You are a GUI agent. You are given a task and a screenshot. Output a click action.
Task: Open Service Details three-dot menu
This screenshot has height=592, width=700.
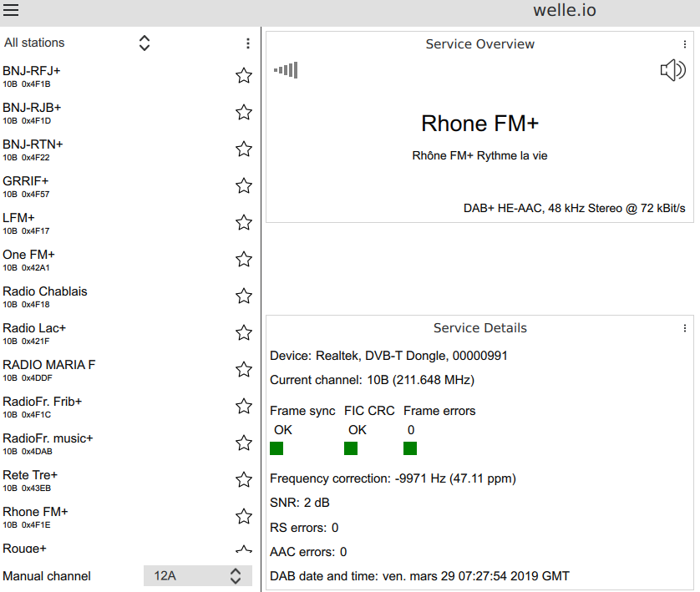[684, 328]
